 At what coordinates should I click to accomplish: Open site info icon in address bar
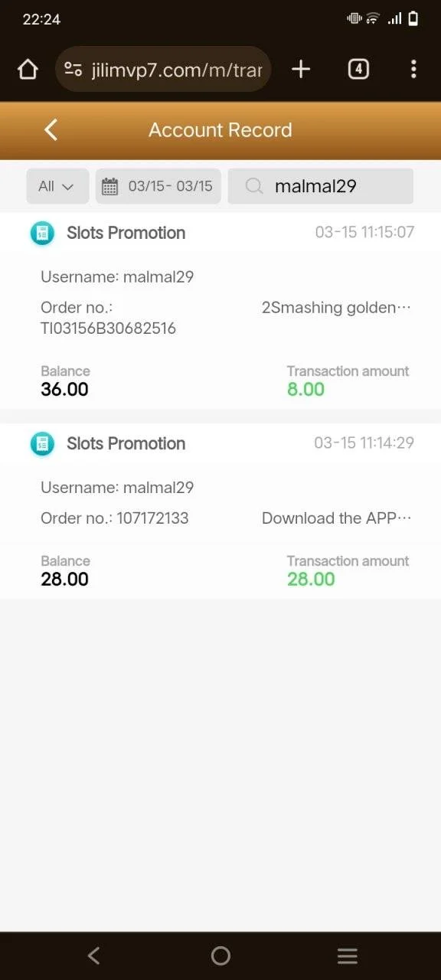73,70
